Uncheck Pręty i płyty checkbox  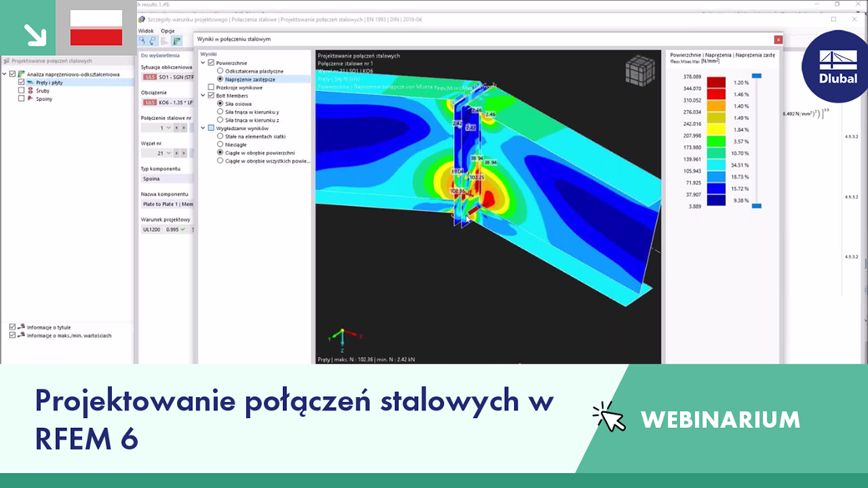click(22, 83)
